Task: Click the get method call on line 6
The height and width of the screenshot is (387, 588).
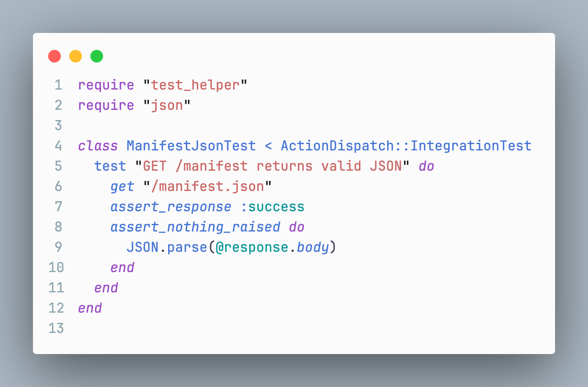Action: [122, 186]
